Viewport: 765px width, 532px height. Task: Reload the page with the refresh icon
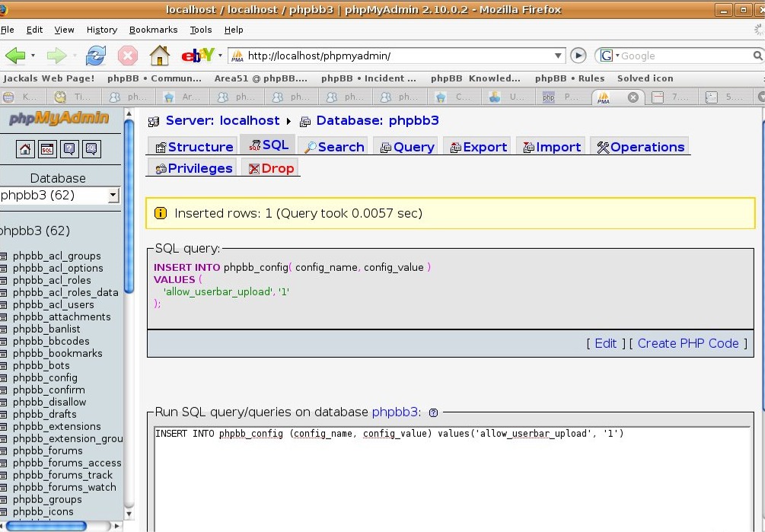pos(96,56)
